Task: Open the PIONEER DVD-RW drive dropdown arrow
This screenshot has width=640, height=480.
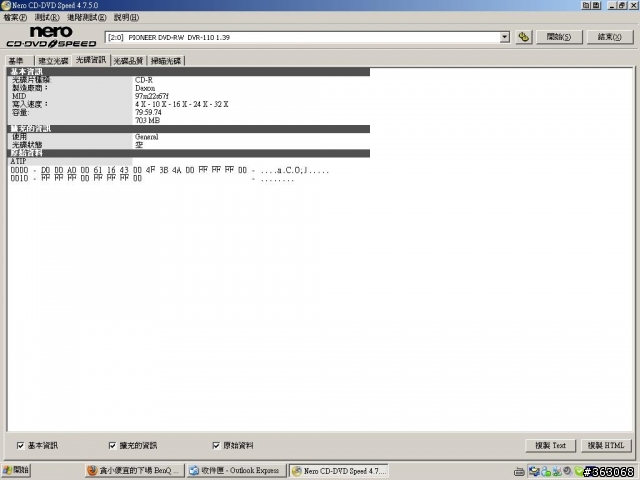Action: tap(505, 37)
